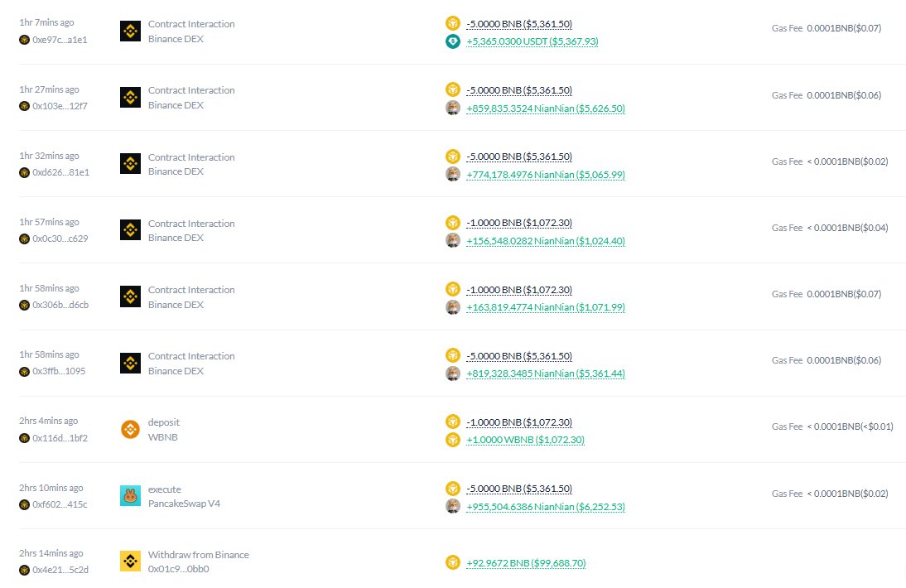Open transaction hash 0xd626...81e1
Viewport: 906px width, 588px height.
coord(60,172)
